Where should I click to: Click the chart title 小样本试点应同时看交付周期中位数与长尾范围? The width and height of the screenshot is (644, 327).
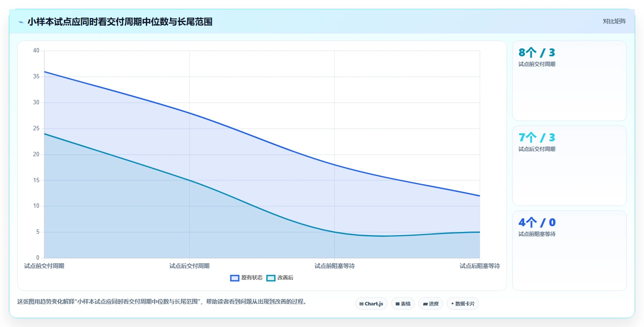(120, 22)
